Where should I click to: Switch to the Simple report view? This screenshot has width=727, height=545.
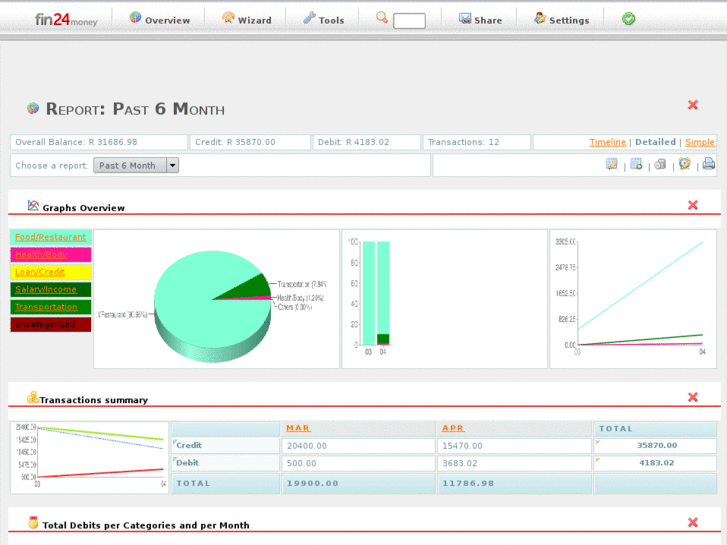(699, 142)
